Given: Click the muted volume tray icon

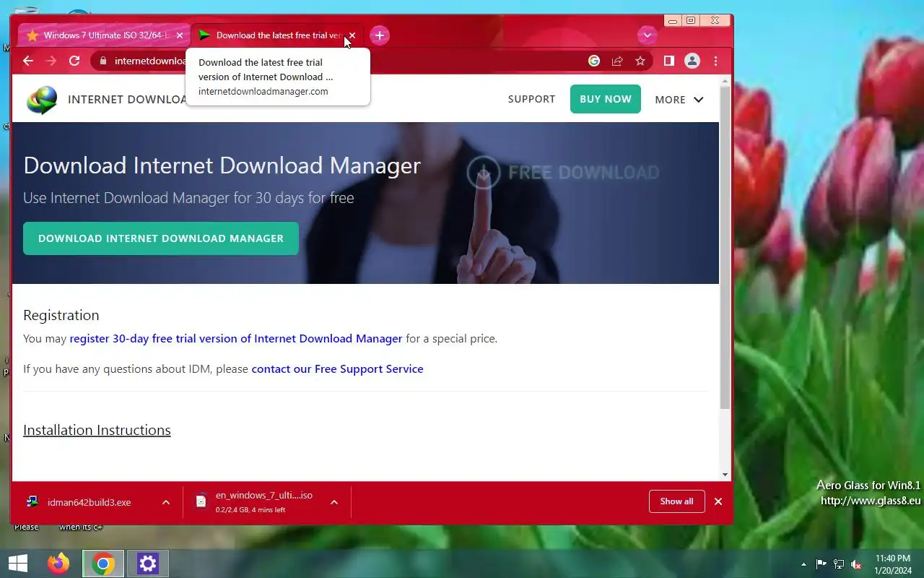Looking at the screenshot, I should click(x=856, y=564).
